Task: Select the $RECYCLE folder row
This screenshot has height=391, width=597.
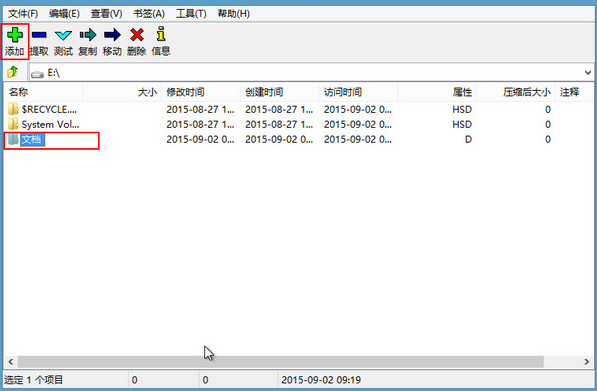Action: click(x=298, y=110)
